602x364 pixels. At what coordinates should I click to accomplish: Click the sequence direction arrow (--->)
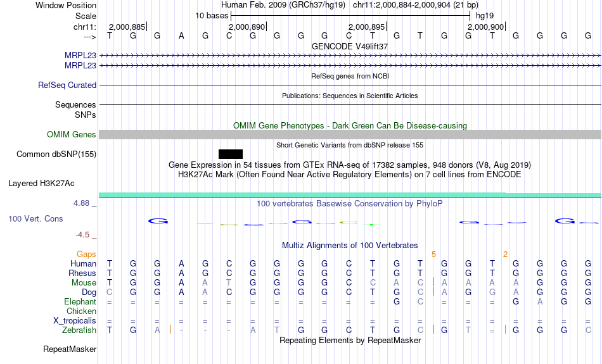(89, 37)
